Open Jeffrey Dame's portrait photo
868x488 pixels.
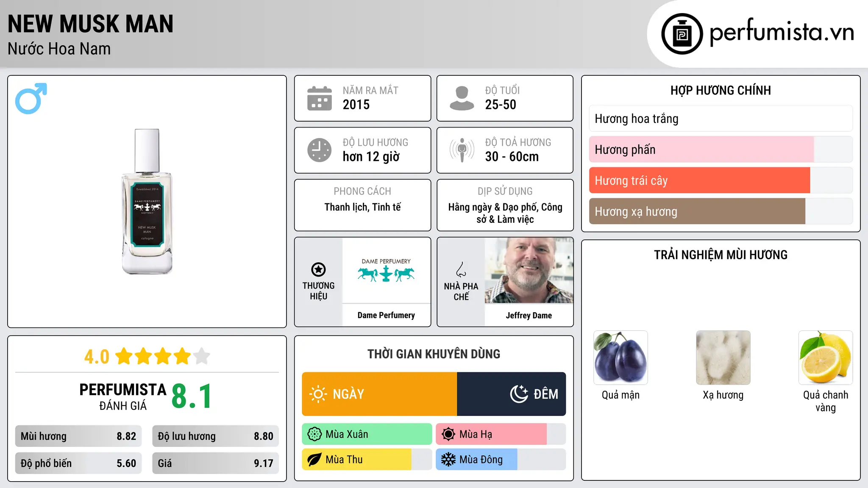tap(529, 270)
